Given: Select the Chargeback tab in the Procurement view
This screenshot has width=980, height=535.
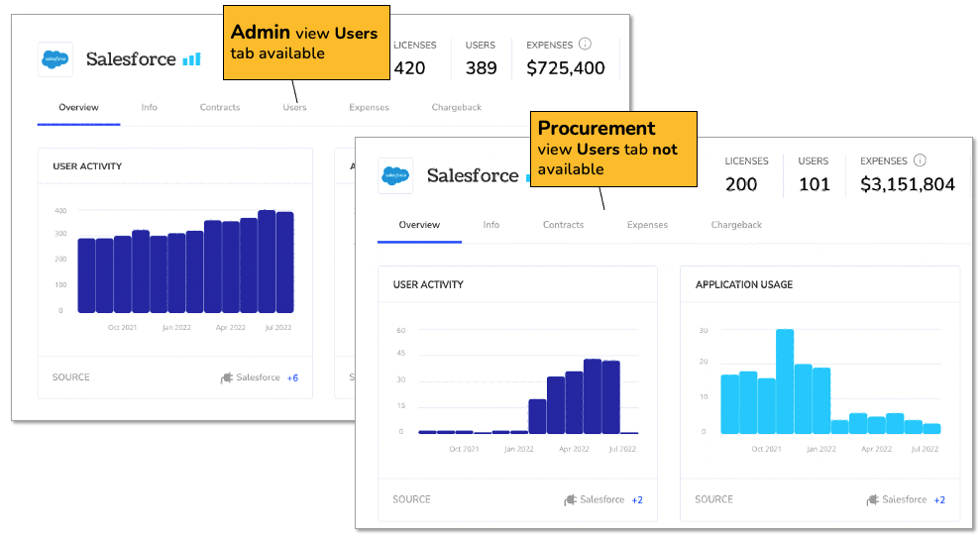Looking at the screenshot, I should pos(736,225).
